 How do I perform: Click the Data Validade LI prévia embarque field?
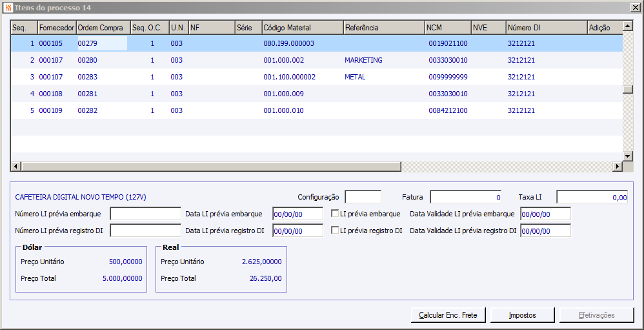[x=545, y=214]
